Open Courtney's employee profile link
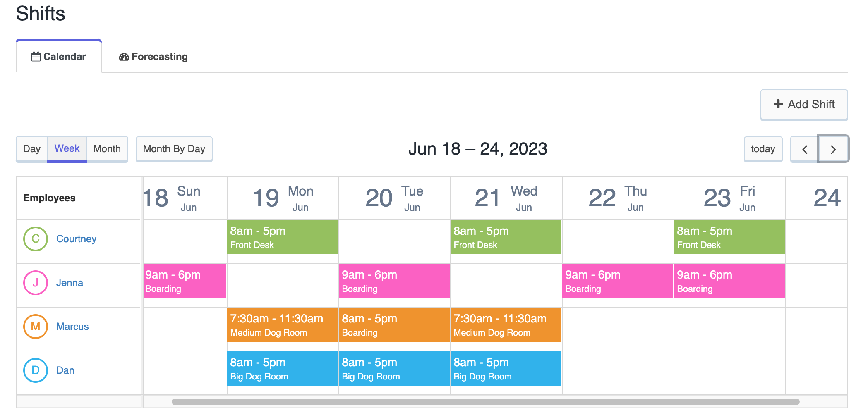Viewport: 868px width, 420px height. click(x=77, y=239)
